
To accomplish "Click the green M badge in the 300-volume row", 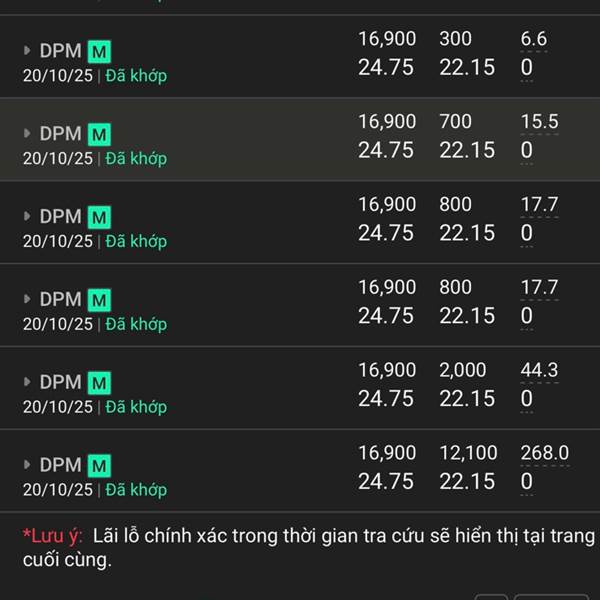I will (99, 51).
